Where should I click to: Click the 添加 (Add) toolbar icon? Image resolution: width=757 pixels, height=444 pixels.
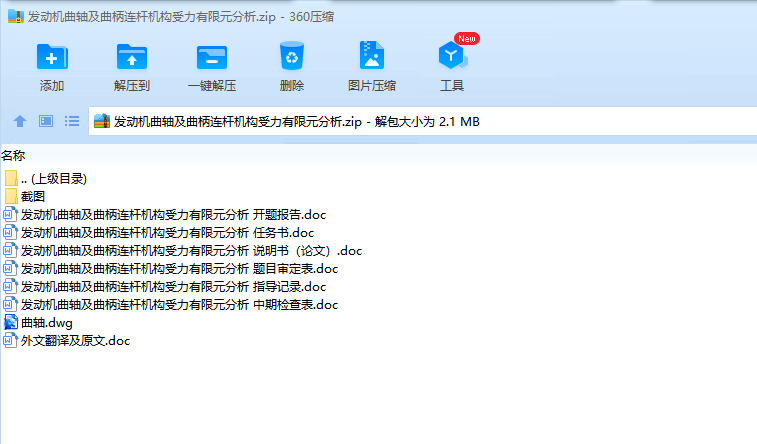(52, 56)
